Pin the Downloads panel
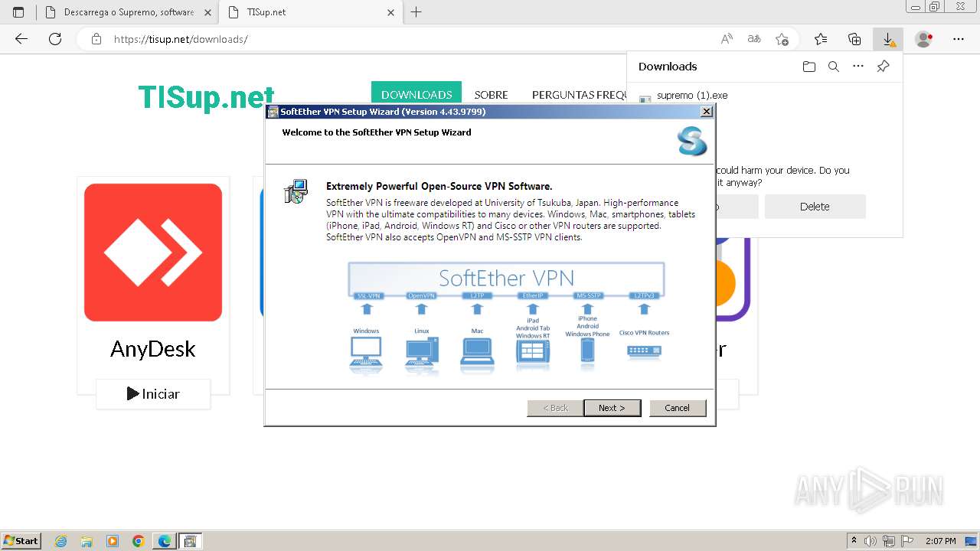Screen dimensions: 980x551 click(x=883, y=67)
